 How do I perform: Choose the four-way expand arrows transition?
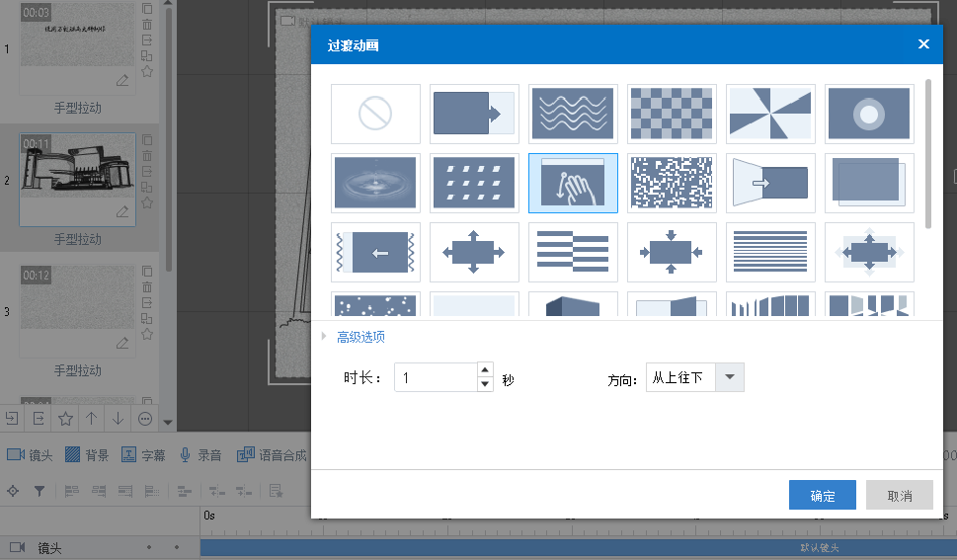pos(474,252)
